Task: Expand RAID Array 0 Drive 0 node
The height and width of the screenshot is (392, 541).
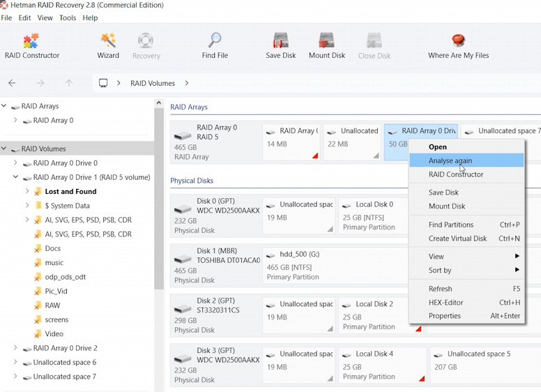Action: [15, 163]
